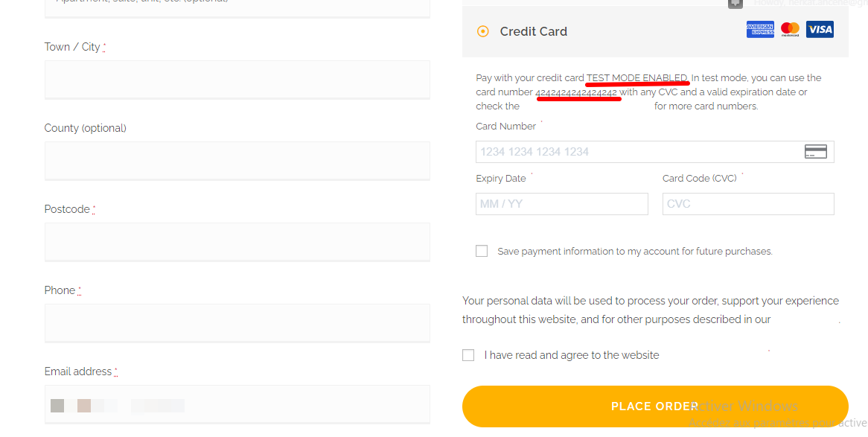Click the Visa card icon
This screenshot has height=437, width=868.
(820, 30)
